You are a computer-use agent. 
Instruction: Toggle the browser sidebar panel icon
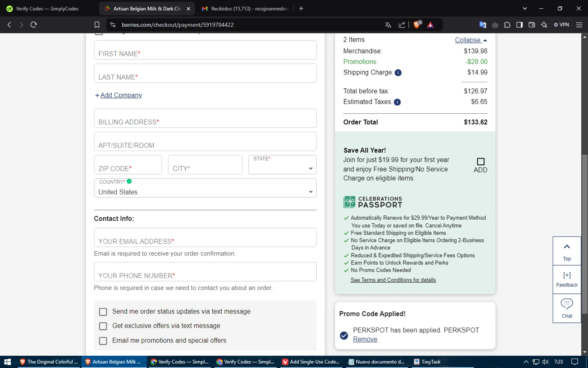pos(519,25)
